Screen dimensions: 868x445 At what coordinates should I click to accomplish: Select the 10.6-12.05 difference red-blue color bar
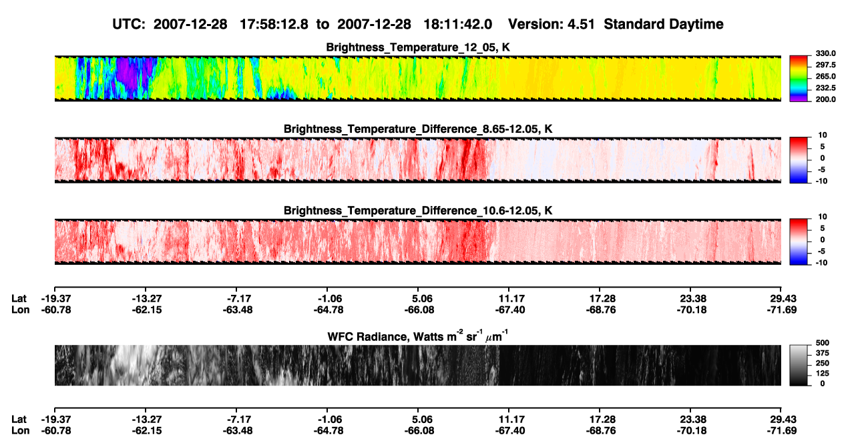(799, 242)
